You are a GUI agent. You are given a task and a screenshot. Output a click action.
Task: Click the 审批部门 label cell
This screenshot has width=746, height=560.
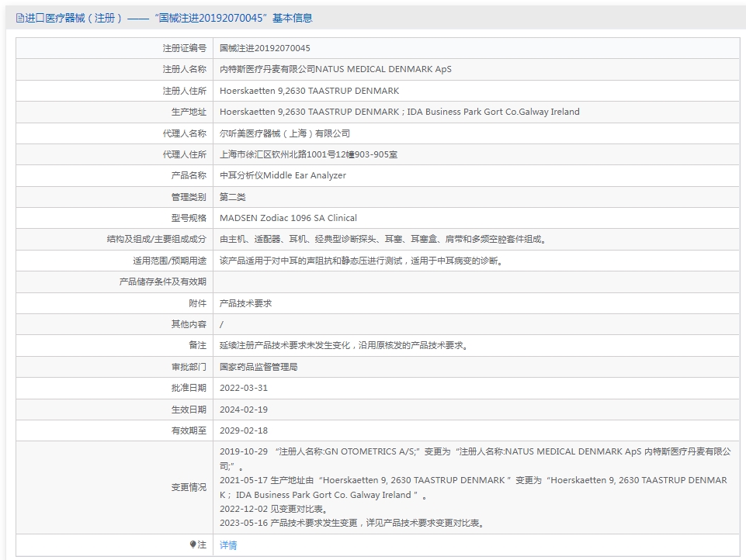[x=114, y=367]
